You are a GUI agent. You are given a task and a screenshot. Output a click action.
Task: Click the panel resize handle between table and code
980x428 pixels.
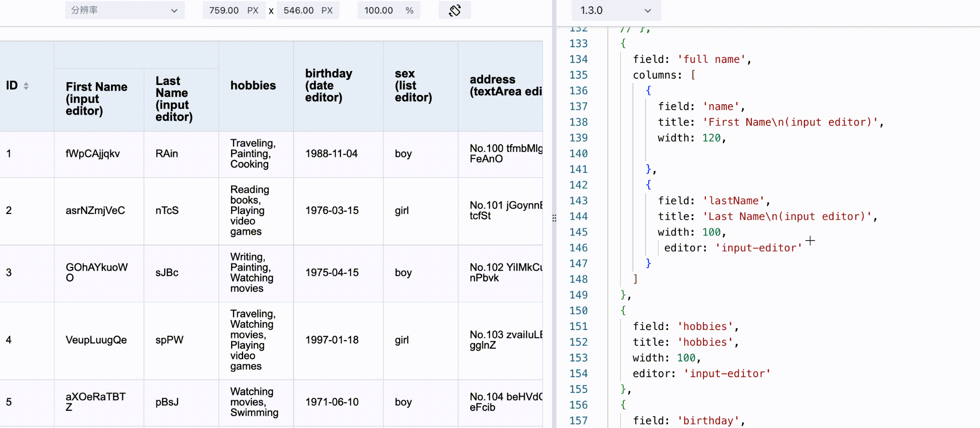[554, 218]
